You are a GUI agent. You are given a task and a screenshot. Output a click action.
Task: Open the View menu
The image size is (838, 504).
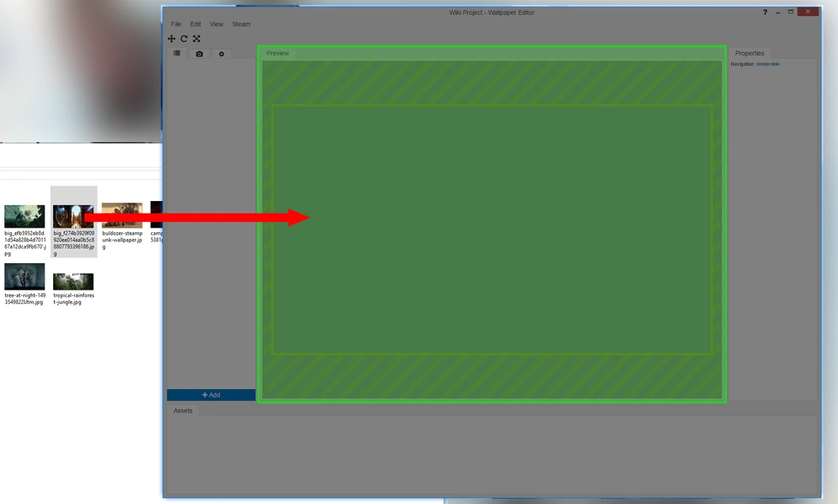pos(216,24)
